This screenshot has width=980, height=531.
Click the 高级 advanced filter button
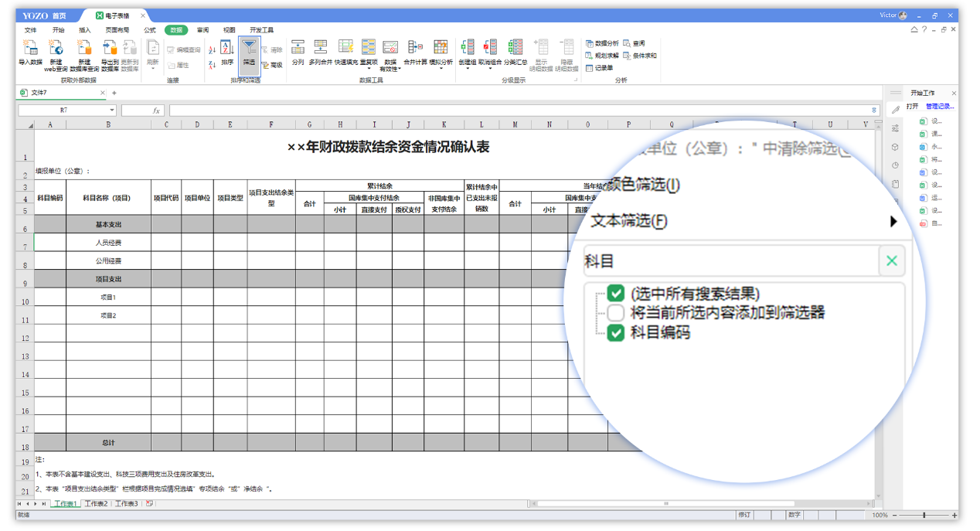click(x=272, y=65)
